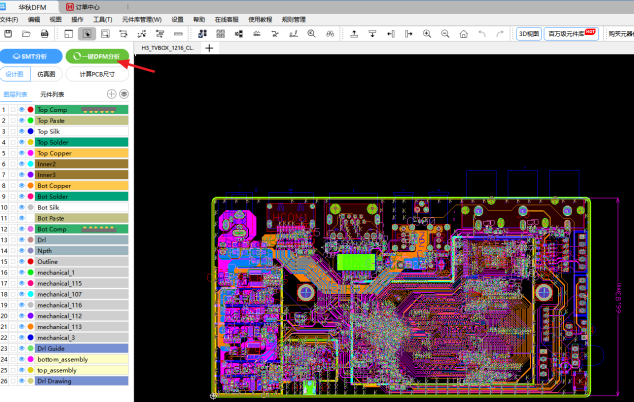Click the layers stack circle icon in the layer panel
Viewport: 634px width, 402px height.
click(124, 94)
